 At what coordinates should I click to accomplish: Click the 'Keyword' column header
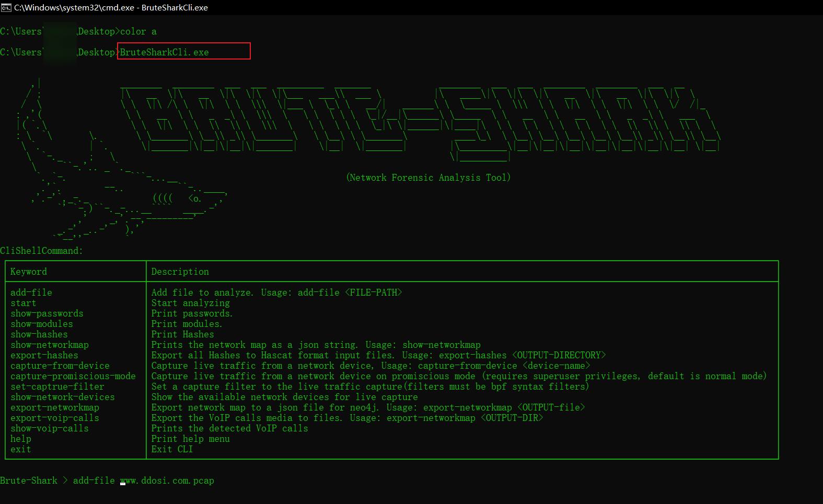pos(29,272)
